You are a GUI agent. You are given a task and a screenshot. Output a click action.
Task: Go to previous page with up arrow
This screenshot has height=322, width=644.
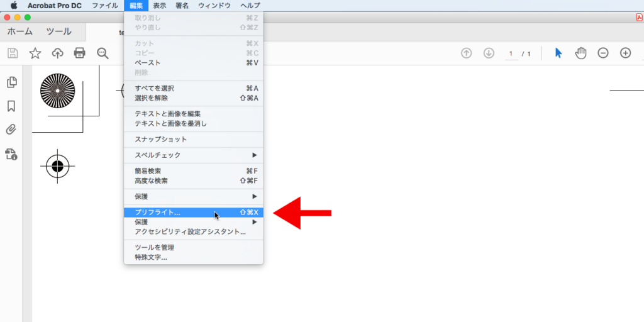pos(466,53)
